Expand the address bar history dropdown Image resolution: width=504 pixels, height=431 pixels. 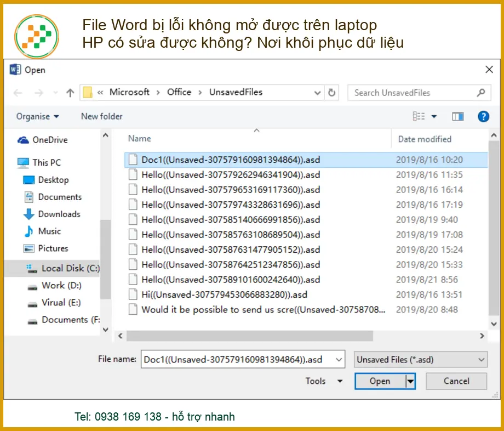317,93
